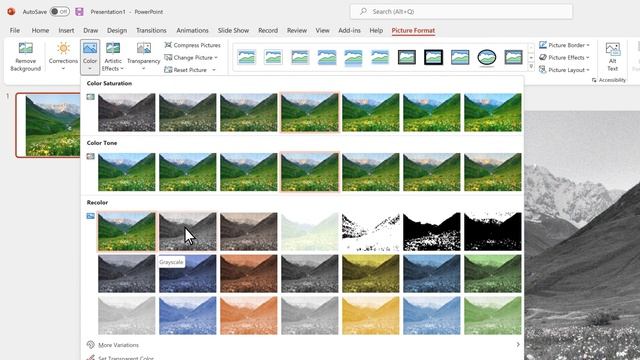Image resolution: width=640 pixels, height=360 pixels.
Task: Click the More Variations palette icon
Action: click(91, 345)
